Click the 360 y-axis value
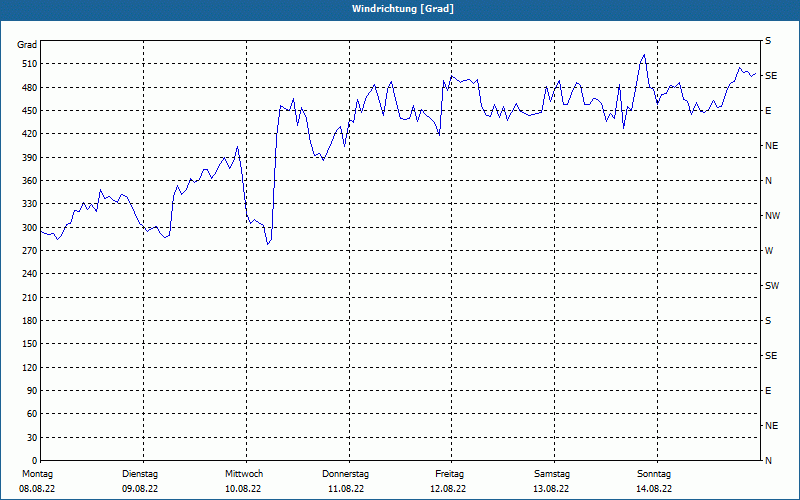This screenshot has width=800, height=500. click(x=29, y=181)
